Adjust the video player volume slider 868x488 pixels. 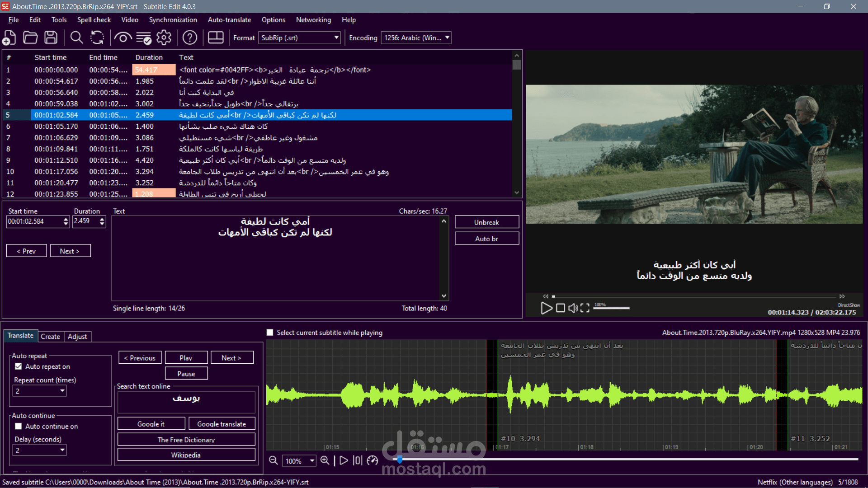pos(611,308)
